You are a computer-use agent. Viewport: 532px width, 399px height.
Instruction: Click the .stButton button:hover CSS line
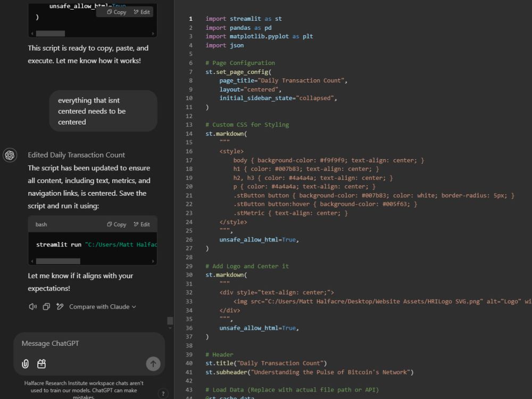(325, 204)
